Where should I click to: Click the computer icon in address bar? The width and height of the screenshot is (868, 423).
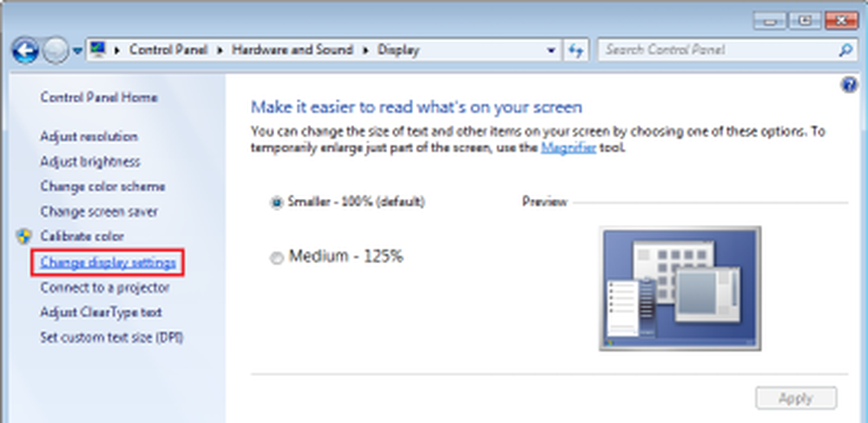click(100, 50)
